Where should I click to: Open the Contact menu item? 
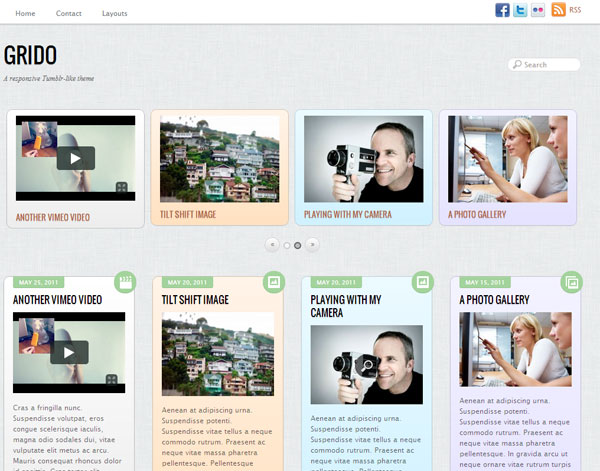click(69, 13)
